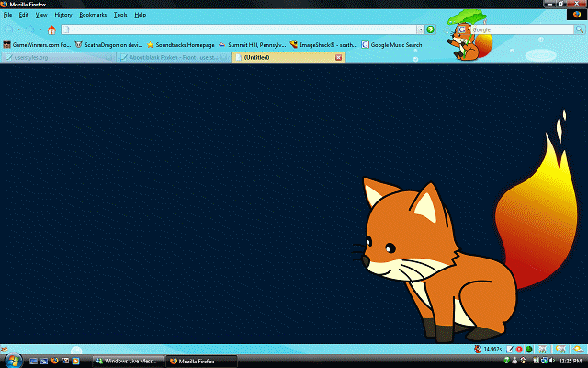Click the Stylish notepad icon in status bar
This screenshot has width=588, height=368.
509,349
